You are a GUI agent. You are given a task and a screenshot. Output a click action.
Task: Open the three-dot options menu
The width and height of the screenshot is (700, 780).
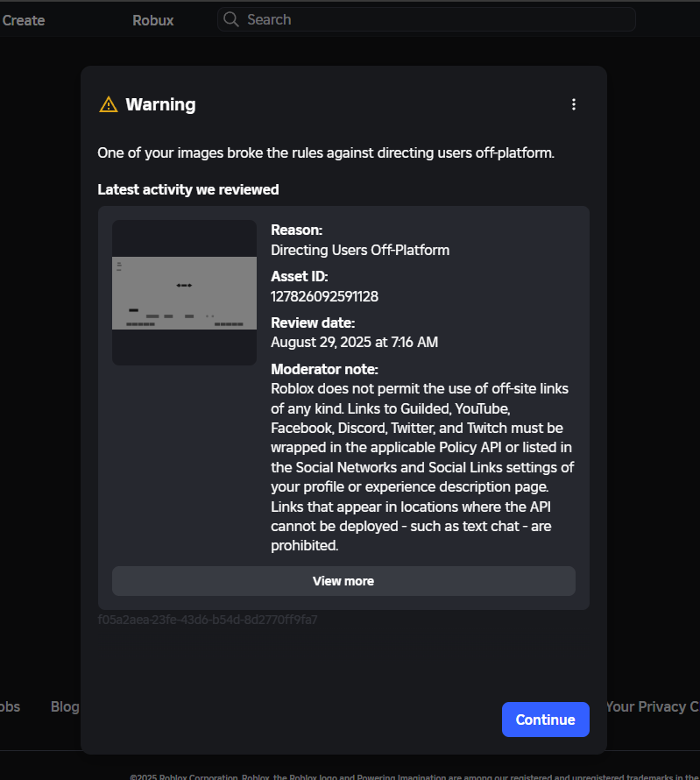click(574, 104)
